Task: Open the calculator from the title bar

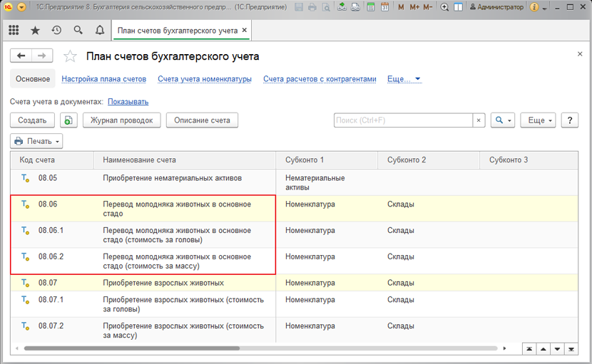Action: click(x=371, y=7)
